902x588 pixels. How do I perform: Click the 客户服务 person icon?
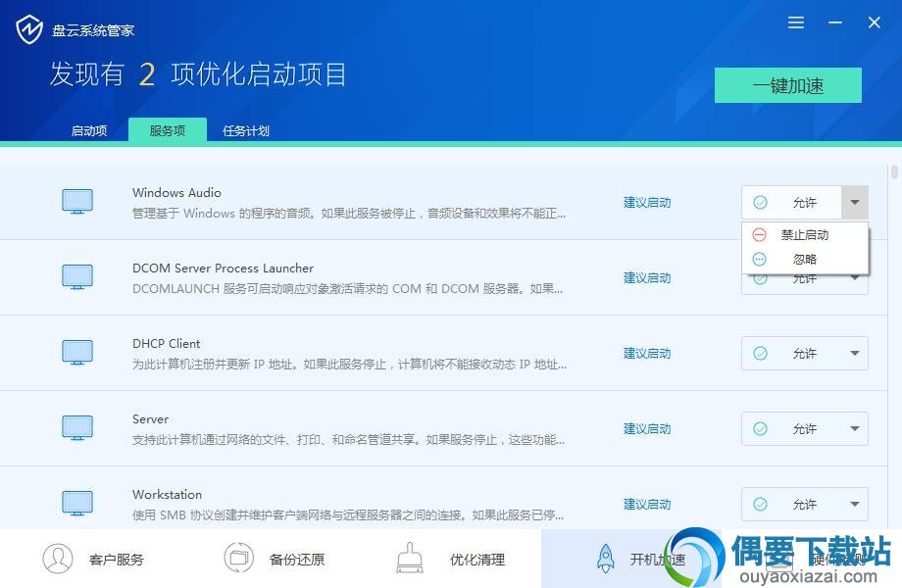58,559
